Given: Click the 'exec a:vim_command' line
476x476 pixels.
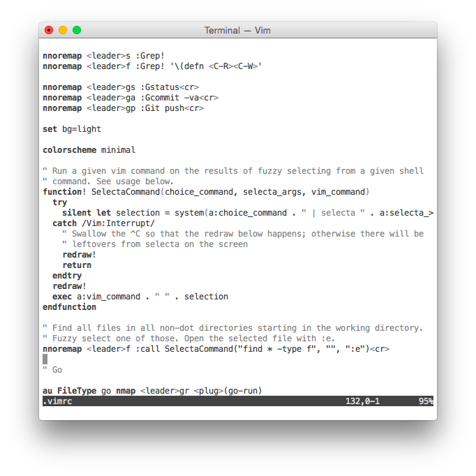Looking at the screenshot, I should tap(140, 297).
